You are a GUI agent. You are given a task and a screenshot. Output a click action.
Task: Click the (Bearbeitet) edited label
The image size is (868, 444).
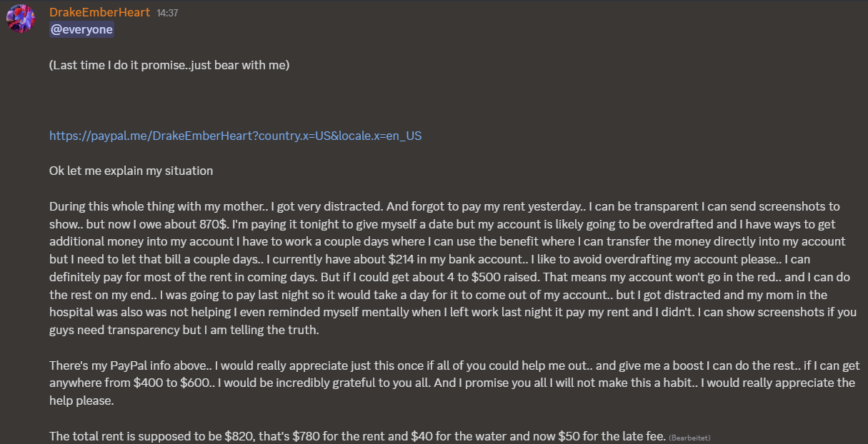point(689,437)
